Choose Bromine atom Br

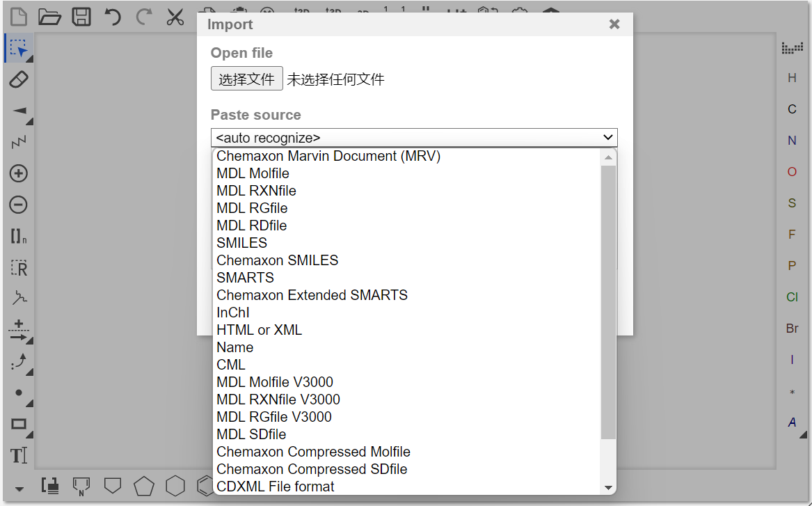tap(792, 329)
